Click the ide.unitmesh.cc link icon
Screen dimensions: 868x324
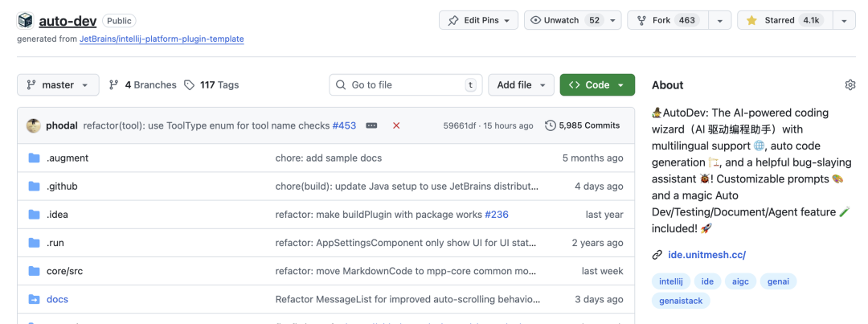pos(657,256)
